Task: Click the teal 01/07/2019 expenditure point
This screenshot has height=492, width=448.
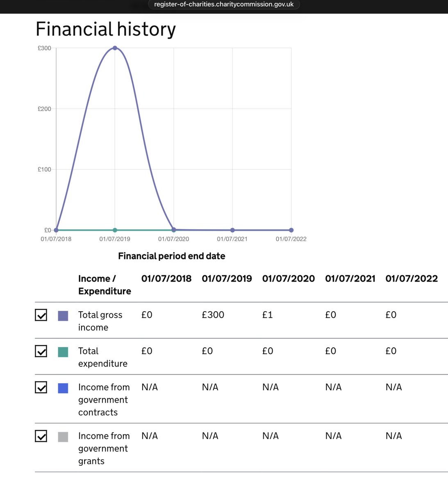Action: tap(115, 230)
